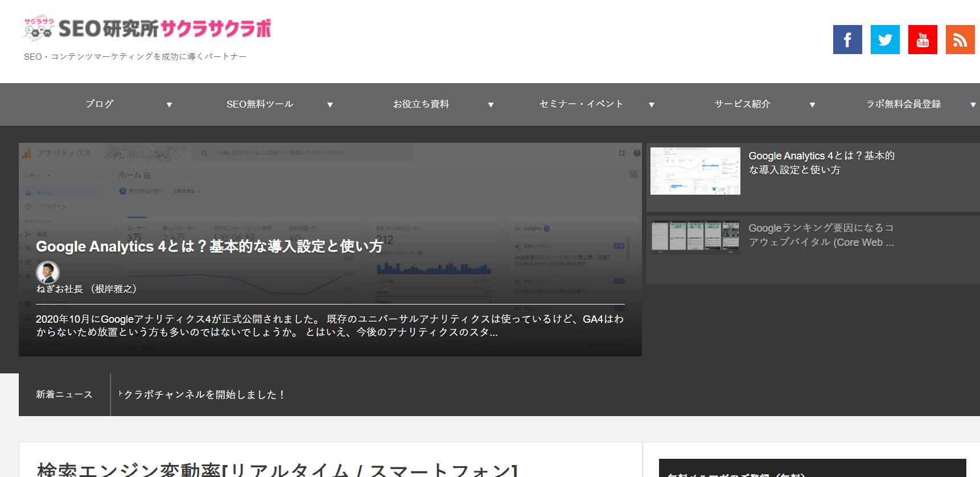Click heading 検索エンジン変動率[リアルタイム/スマートフォン]
980x477 pixels.
coord(278,469)
